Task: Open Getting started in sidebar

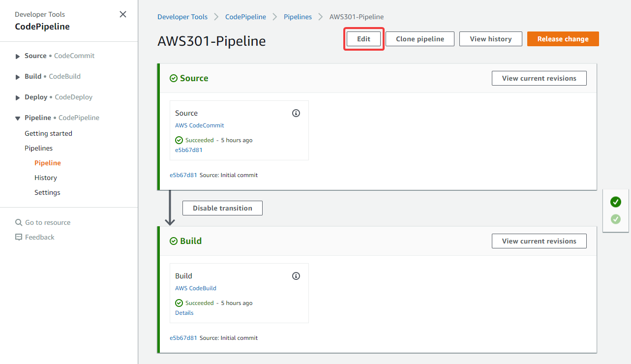Action: [x=48, y=133]
